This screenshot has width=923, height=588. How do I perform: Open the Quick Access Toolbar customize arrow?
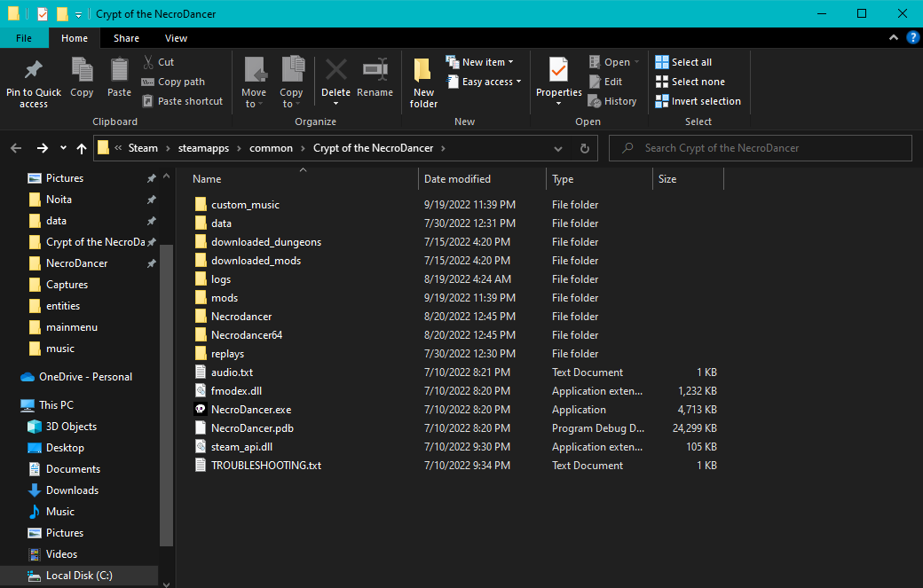pyautogui.click(x=78, y=15)
